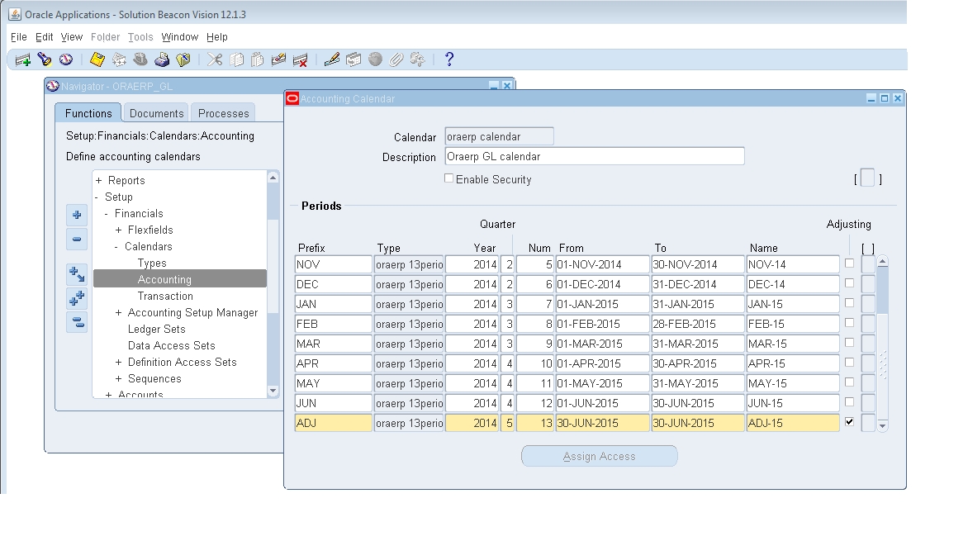The height and width of the screenshot is (560, 968).
Task: Click the Assign Access button
Action: click(x=600, y=456)
